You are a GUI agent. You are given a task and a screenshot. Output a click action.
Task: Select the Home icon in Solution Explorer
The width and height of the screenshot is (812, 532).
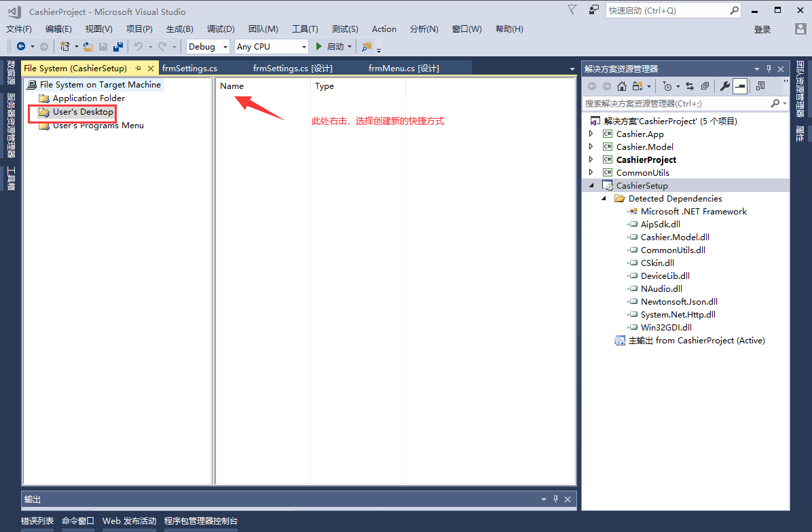622,86
